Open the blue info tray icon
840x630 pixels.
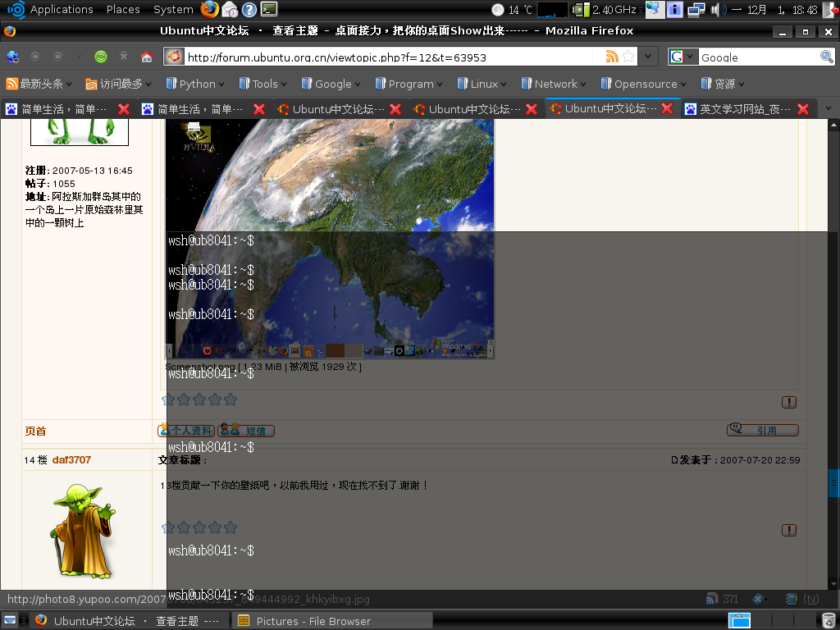pyautogui.click(x=674, y=10)
